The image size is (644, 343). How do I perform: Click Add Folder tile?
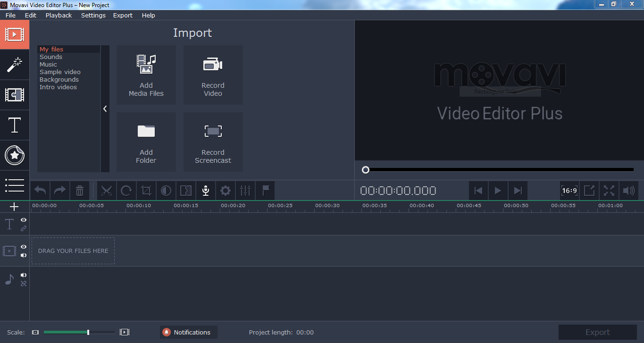tap(146, 142)
